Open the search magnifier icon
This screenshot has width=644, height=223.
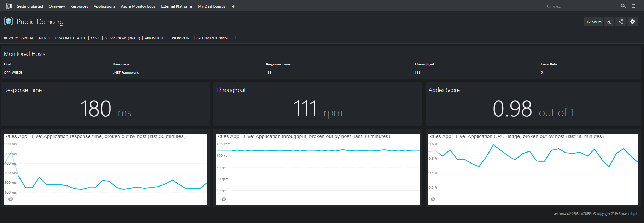tap(623, 6)
